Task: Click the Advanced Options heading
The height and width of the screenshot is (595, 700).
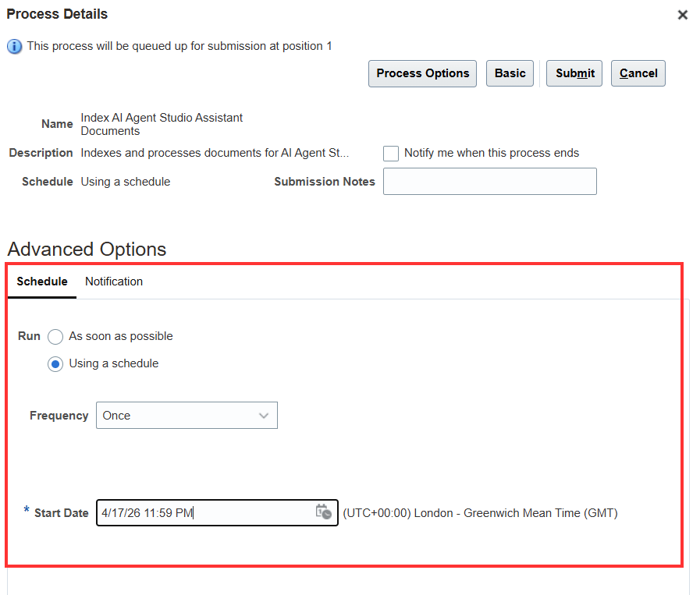Action: pyautogui.click(x=87, y=249)
